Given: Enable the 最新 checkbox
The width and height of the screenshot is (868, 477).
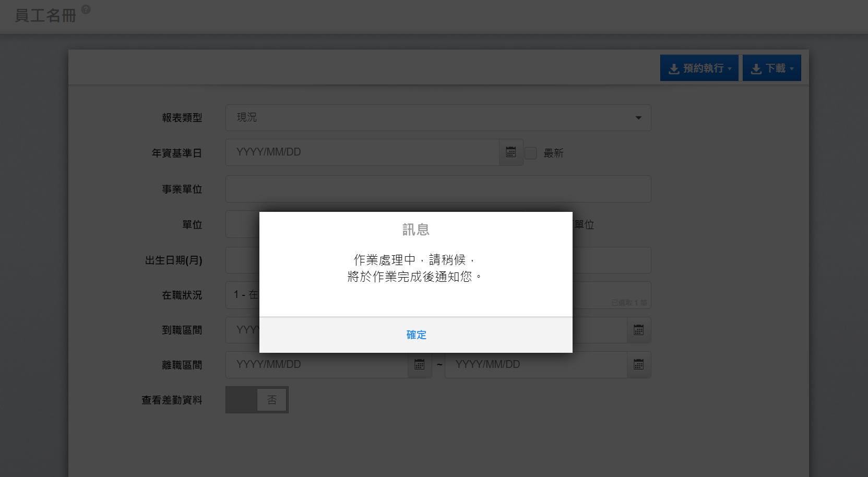Looking at the screenshot, I should (530, 153).
